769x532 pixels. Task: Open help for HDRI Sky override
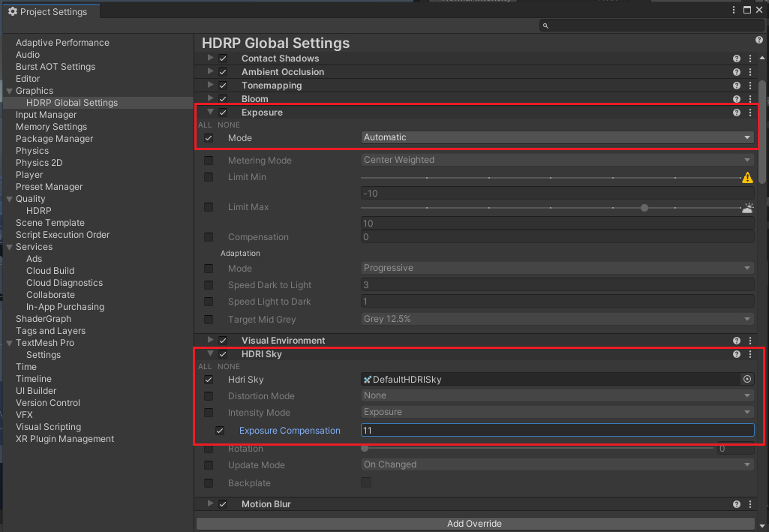pos(736,354)
